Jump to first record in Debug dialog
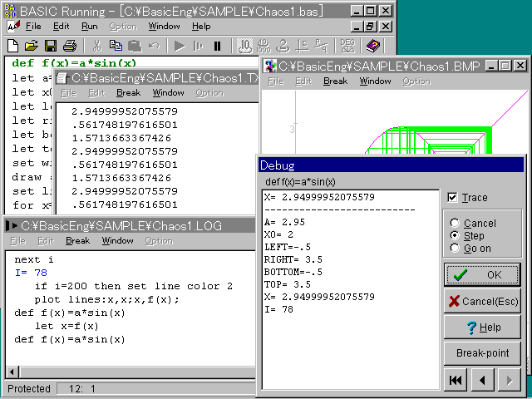The image size is (532, 399). (455, 381)
